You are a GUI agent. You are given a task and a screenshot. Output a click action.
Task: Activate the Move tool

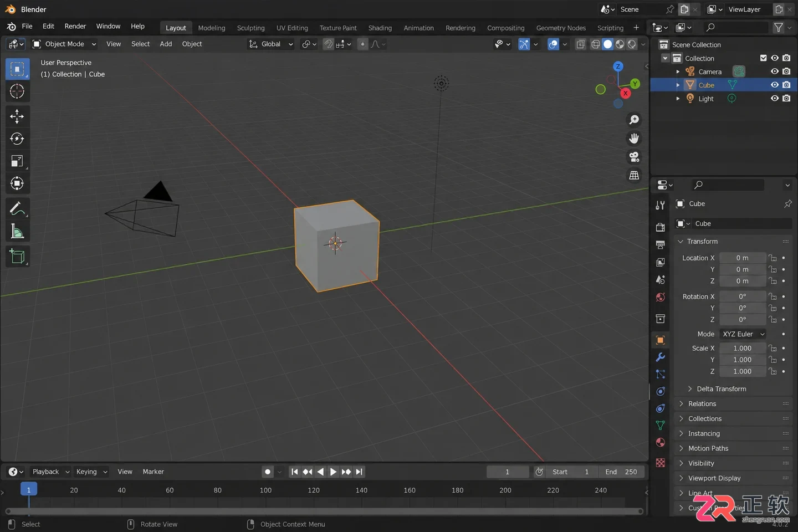pos(17,116)
